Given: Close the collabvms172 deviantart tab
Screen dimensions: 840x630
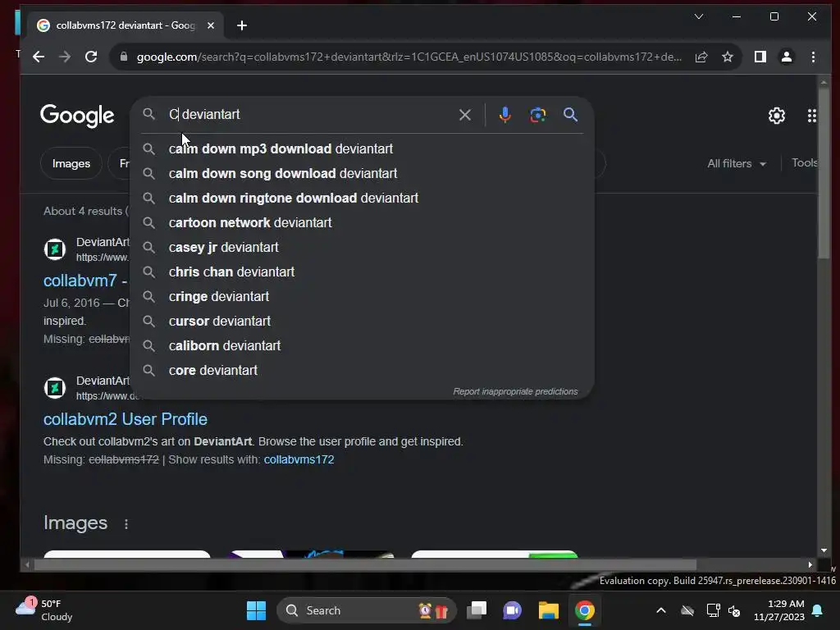Looking at the screenshot, I should coord(211,25).
